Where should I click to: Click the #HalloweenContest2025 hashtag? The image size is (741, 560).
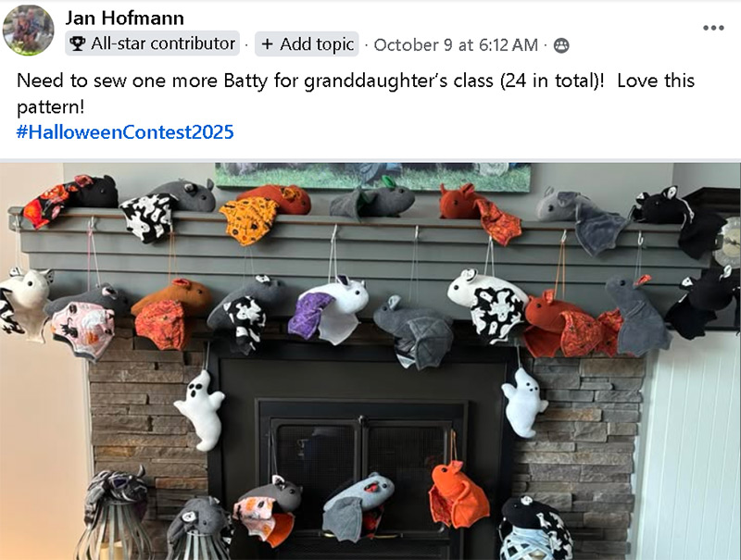point(125,131)
